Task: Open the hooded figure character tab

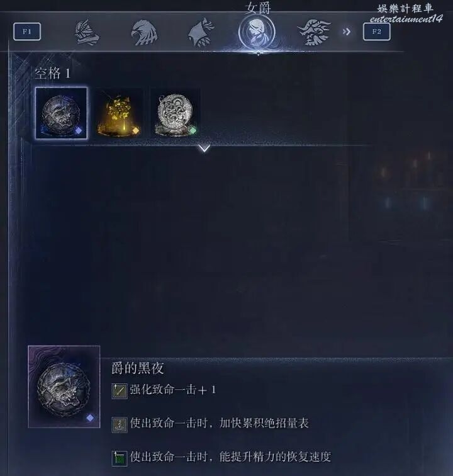Action: click(x=200, y=33)
